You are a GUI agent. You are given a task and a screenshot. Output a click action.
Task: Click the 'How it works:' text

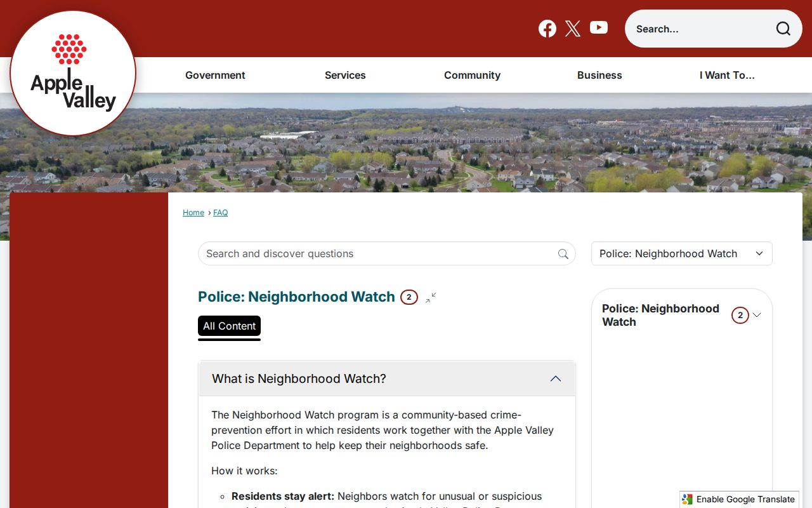[x=244, y=471]
